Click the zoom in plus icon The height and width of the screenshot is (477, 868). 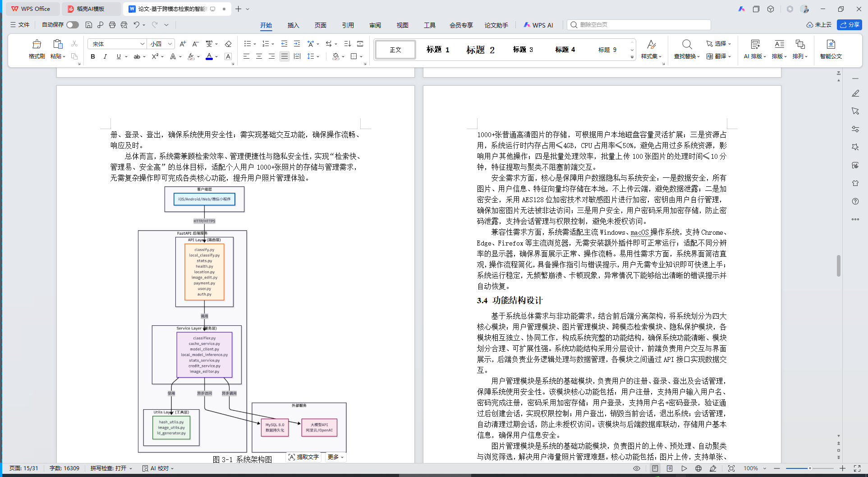(842, 468)
